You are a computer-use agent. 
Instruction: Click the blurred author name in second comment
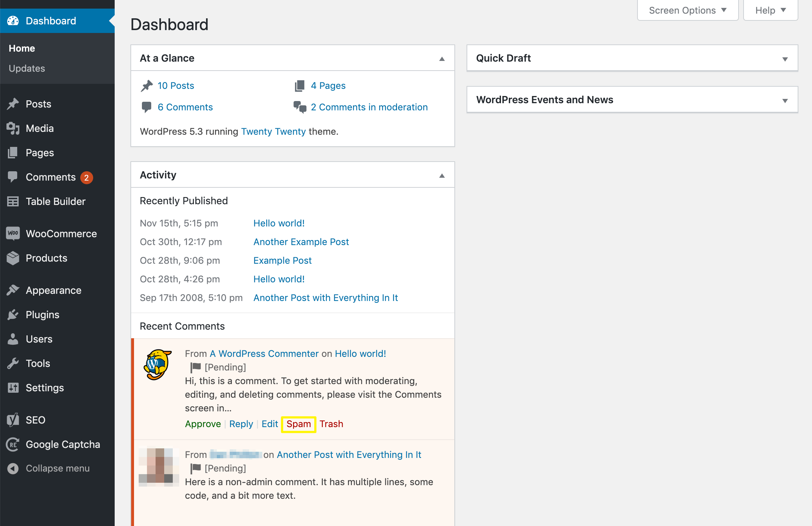(235, 455)
